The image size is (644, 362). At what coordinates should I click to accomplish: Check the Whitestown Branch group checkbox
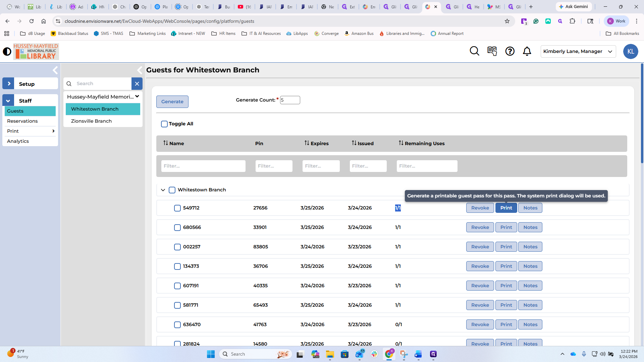(172, 190)
